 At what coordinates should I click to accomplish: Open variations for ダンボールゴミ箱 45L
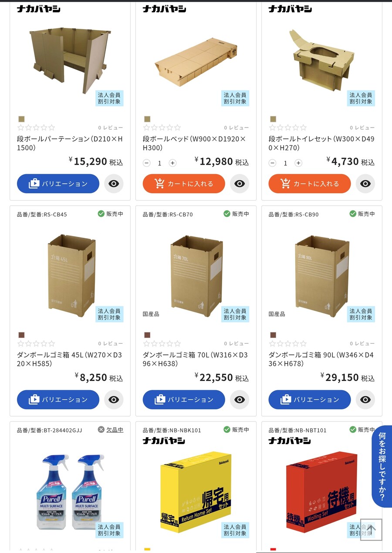58,400
